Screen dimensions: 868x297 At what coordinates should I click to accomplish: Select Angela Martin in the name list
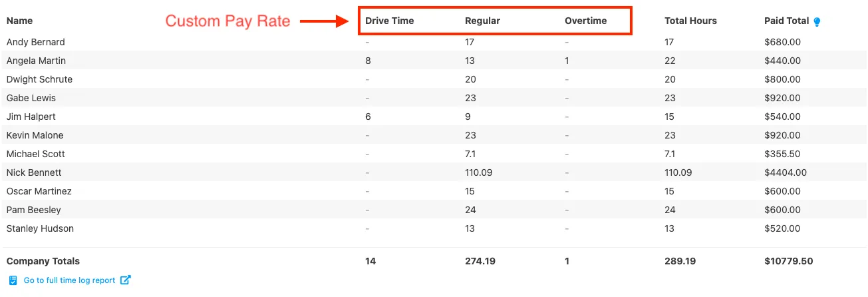click(x=36, y=61)
